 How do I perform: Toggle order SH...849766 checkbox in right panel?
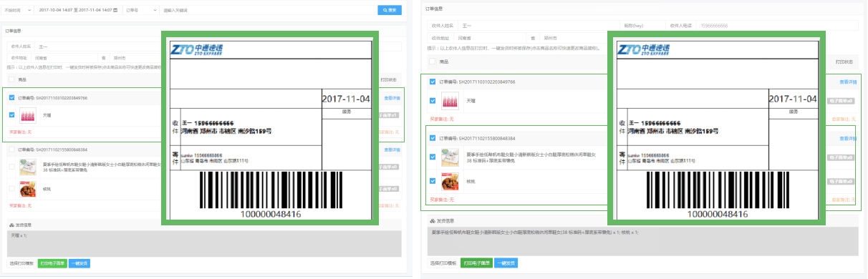click(x=433, y=82)
